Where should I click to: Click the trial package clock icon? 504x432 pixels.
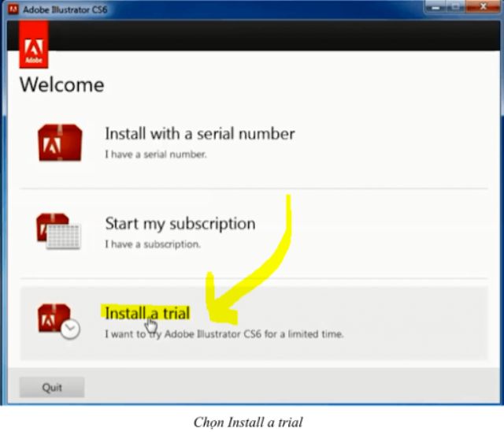point(58,321)
